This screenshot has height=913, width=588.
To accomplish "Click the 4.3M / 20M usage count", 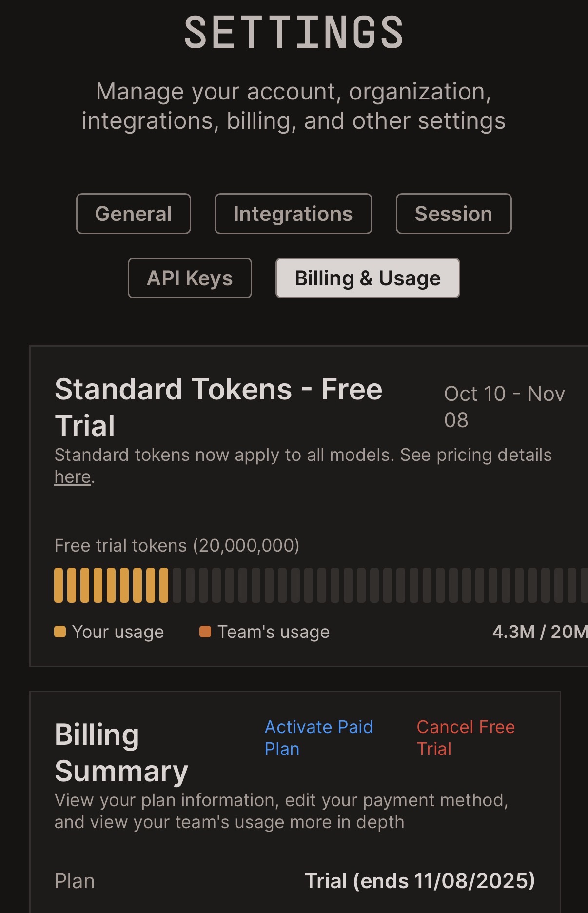I will click(539, 632).
